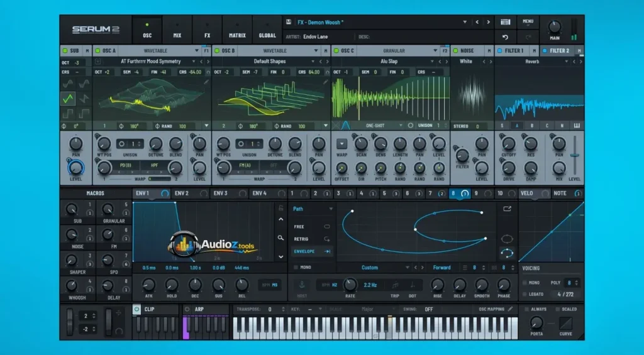Click the piano keys icon in the filter routing row
This screenshot has height=355, width=644.
[577, 126]
